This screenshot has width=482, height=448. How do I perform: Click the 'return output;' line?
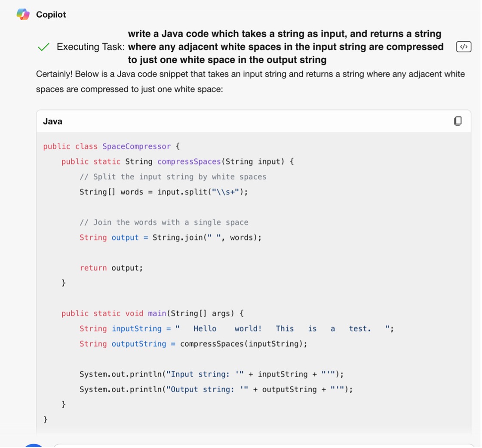tap(111, 268)
